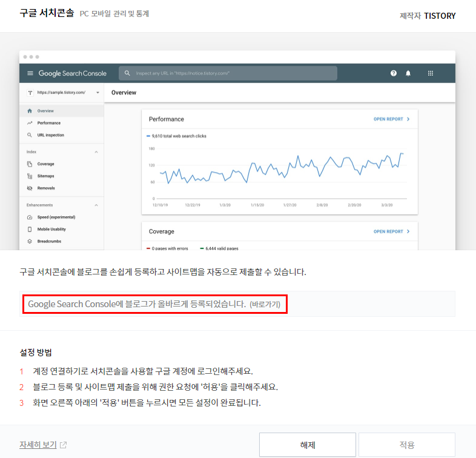Select Mobile Usability in the sidebar
Viewport: 476px width, 458px height.
click(x=62, y=230)
